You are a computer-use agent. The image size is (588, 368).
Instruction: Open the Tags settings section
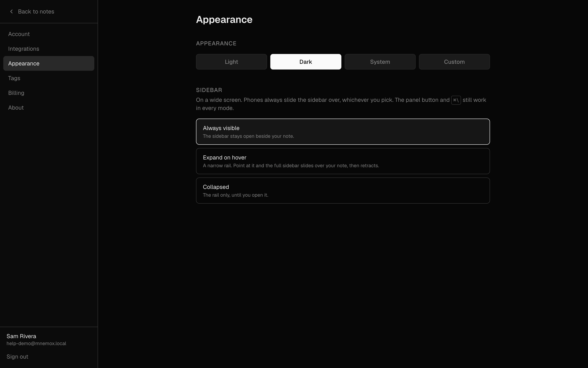point(49,78)
